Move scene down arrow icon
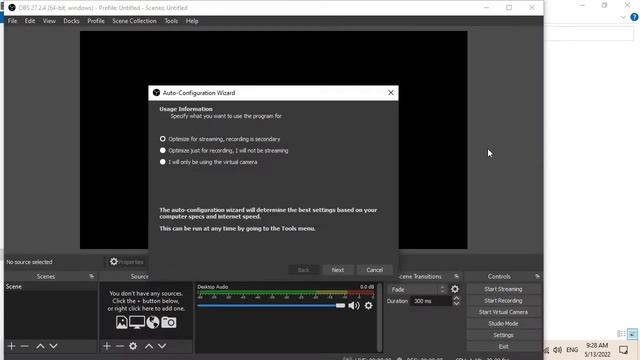The image size is (640, 360). (53, 346)
